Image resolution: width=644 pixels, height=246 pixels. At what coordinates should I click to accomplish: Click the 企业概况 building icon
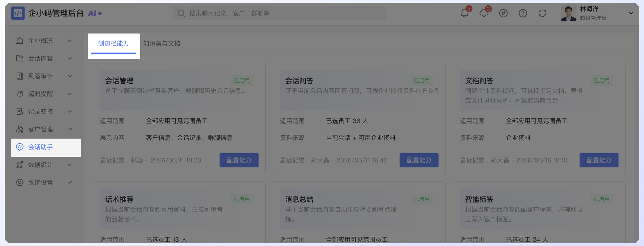(x=19, y=41)
